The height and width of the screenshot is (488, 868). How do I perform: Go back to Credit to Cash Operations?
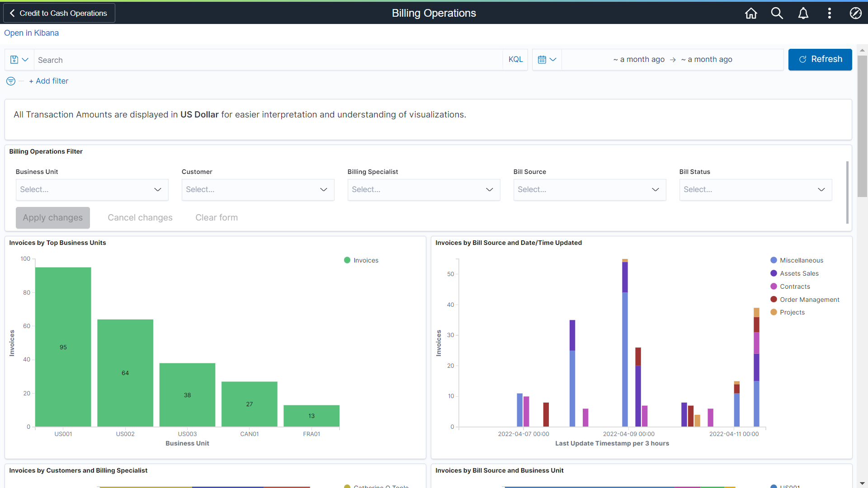point(59,13)
